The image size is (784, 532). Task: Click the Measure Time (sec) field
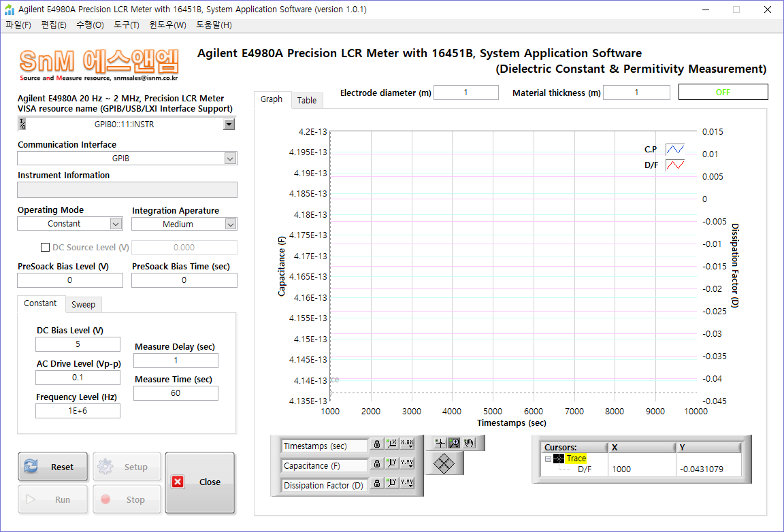click(176, 393)
